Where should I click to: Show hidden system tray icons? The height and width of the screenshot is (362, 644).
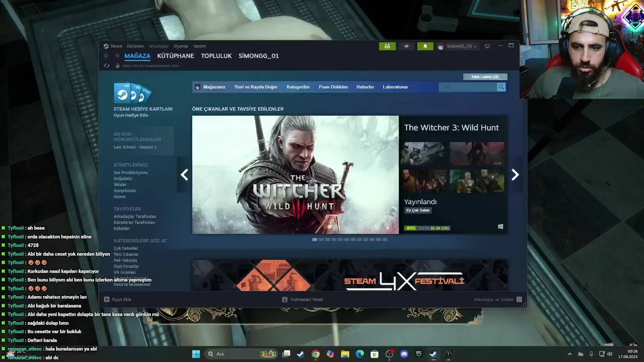pyautogui.click(x=570, y=354)
